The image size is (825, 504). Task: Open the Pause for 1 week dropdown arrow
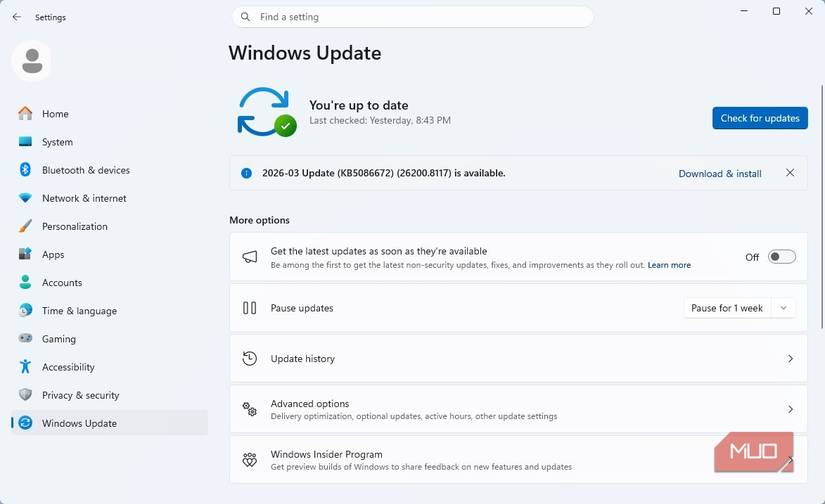pyautogui.click(x=783, y=308)
